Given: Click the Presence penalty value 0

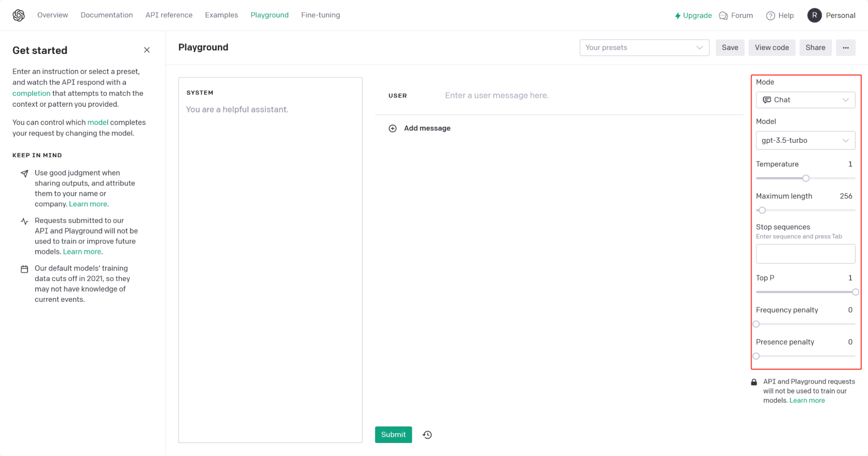Looking at the screenshot, I should point(850,342).
